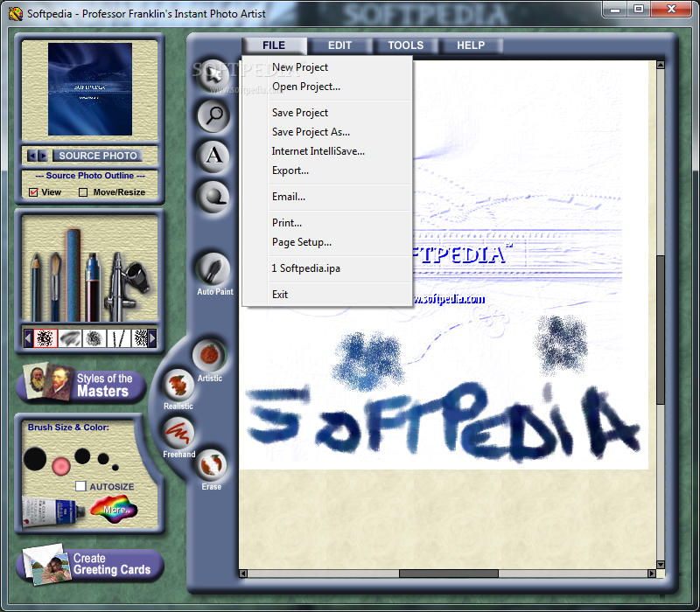The image size is (700, 612).
Task: Select the second smeared brush pattern
Action: point(70,338)
